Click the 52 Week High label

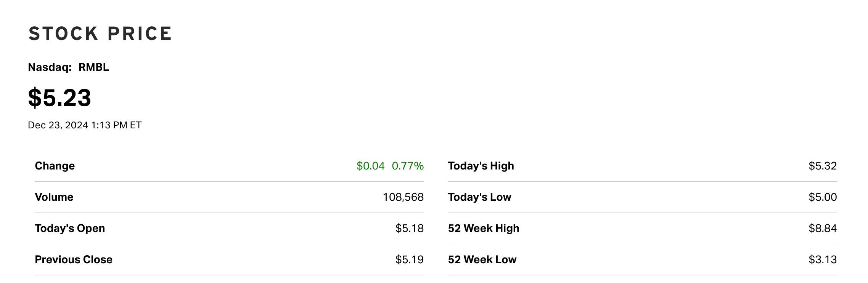click(x=484, y=229)
